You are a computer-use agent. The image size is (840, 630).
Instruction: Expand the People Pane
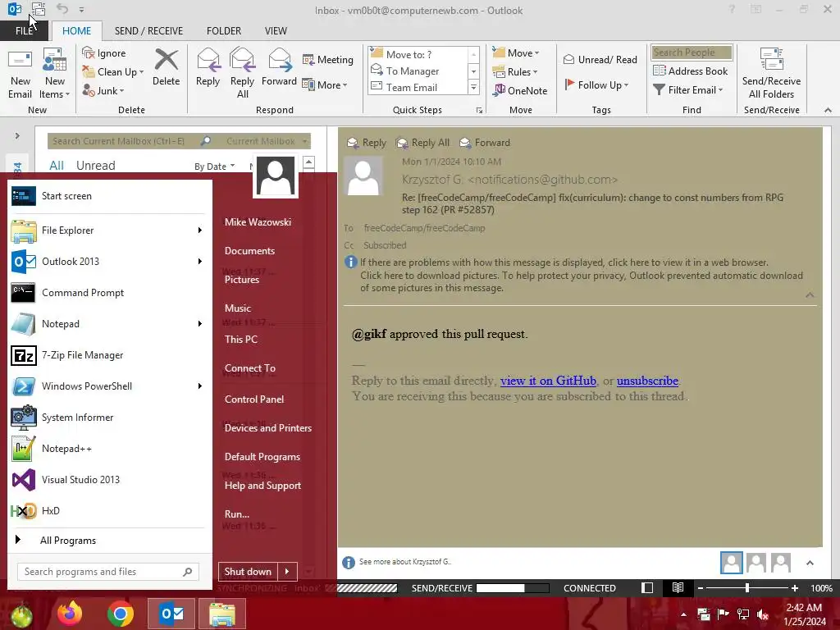tap(810, 563)
